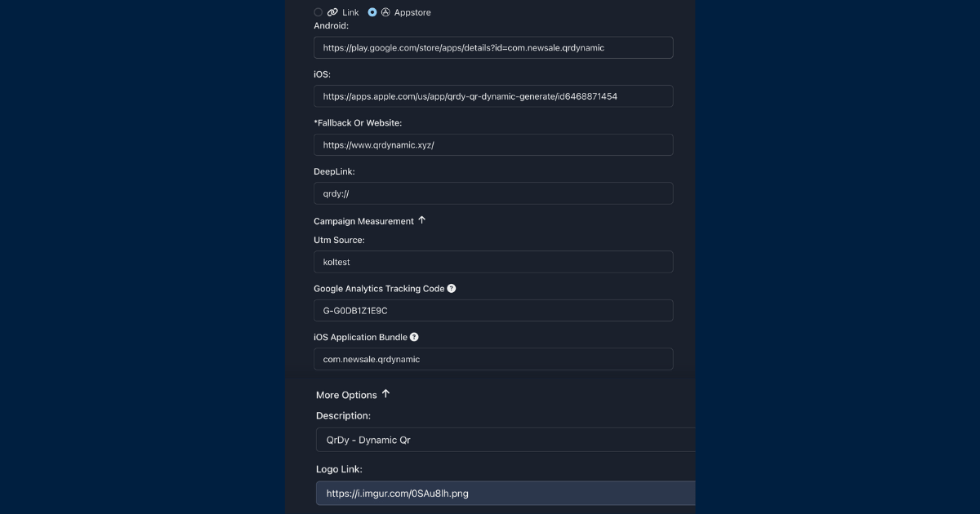Select the Link radio button
The image size is (980, 514).
pos(318,12)
